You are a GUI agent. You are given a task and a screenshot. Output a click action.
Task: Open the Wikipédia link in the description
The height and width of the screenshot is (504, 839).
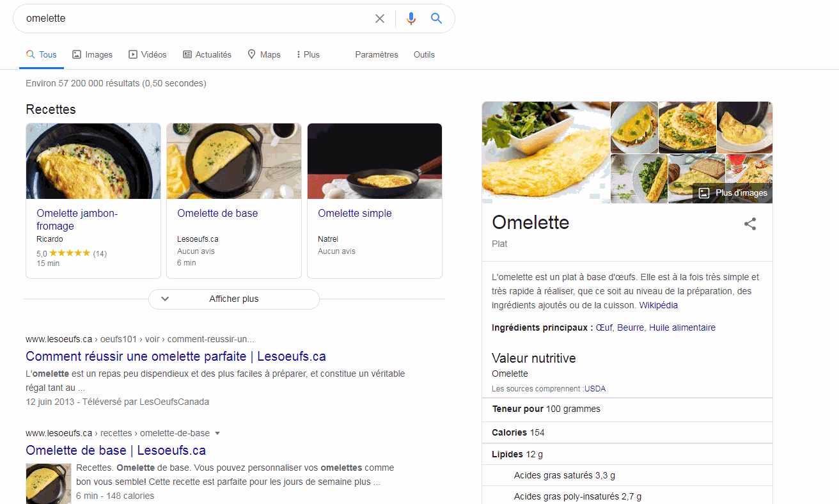pos(658,306)
